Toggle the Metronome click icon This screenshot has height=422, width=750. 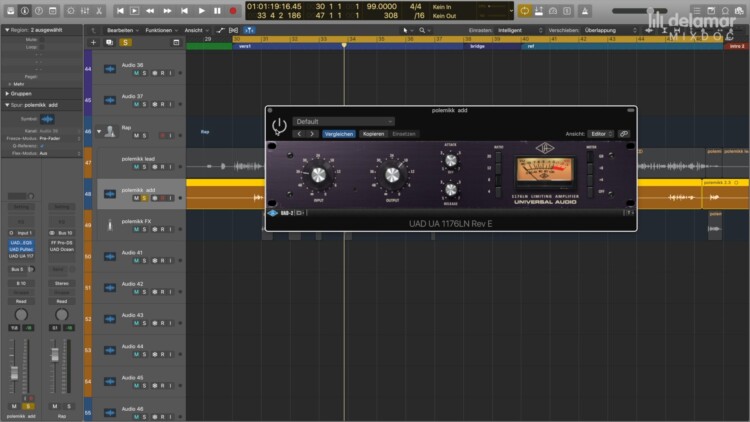click(x=585, y=11)
